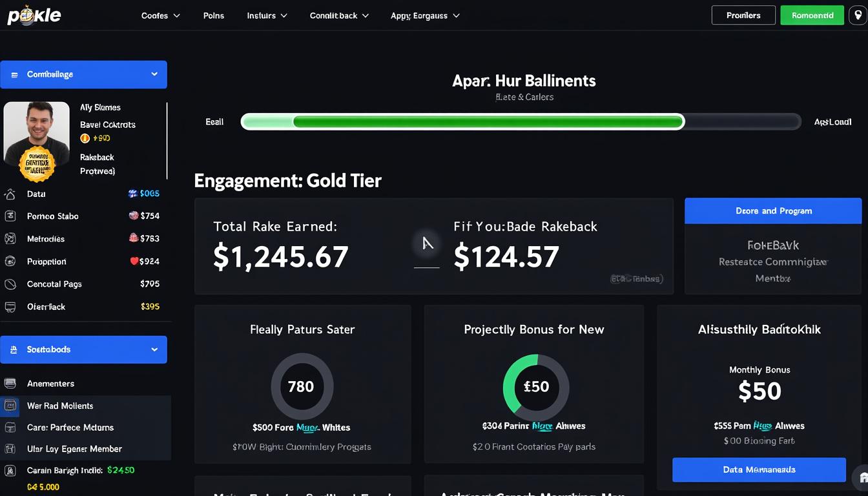Click the Poupption icon

(10, 261)
